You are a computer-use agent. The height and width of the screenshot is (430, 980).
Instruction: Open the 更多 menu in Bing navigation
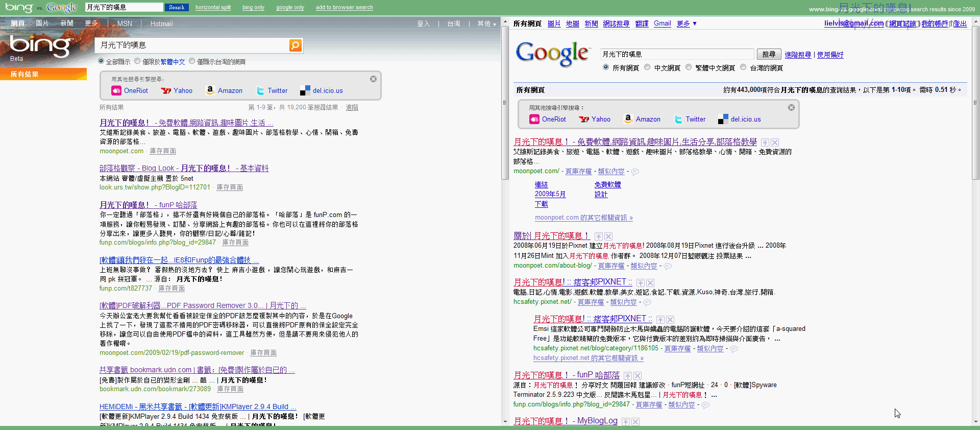click(x=91, y=23)
